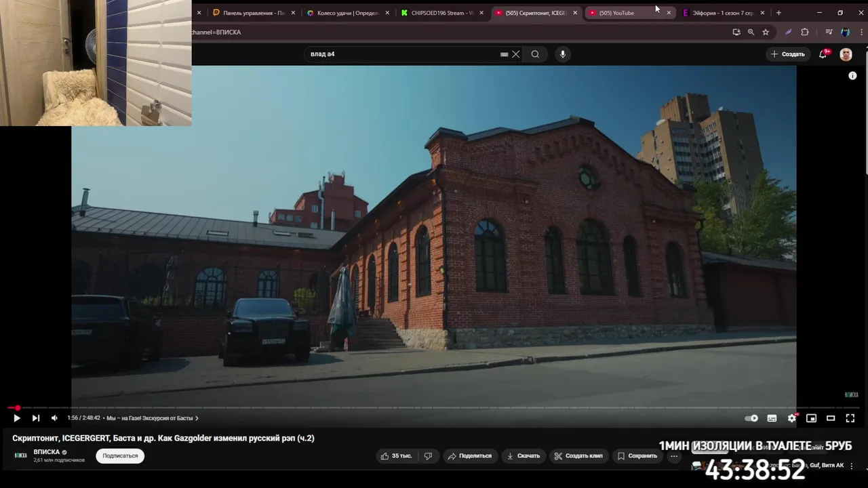Like the video with 35 тыс.
The height and width of the screenshot is (488, 868).
[x=397, y=456]
